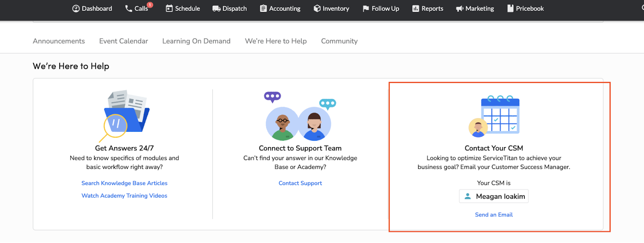
Task: Select the We're Here to Help tab
Action: tap(276, 41)
